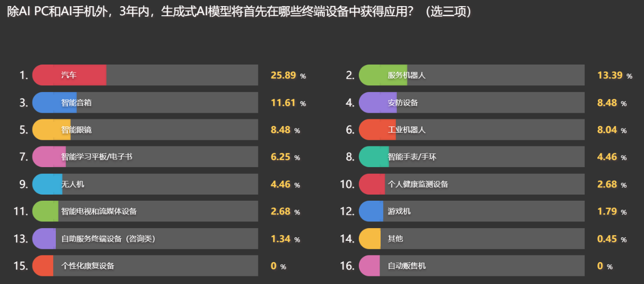This screenshot has height=284, width=644.
Task: Click the purple 安防设备 bar
Action: [378, 103]
